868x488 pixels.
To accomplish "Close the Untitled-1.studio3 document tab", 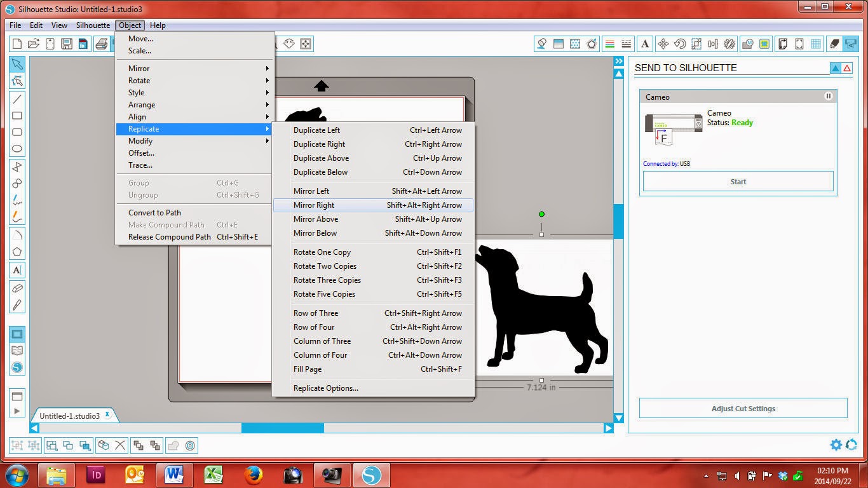I will point(108,414).
